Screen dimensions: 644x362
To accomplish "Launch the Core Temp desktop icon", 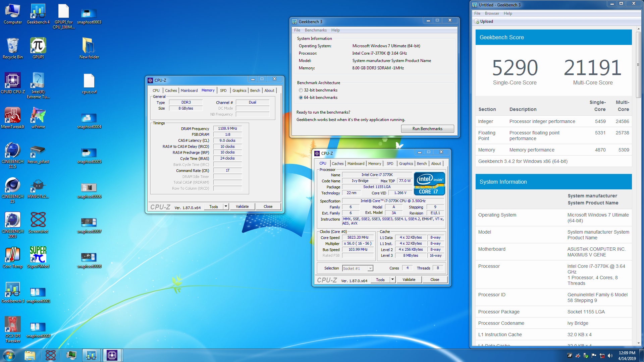I will [13, 258].
